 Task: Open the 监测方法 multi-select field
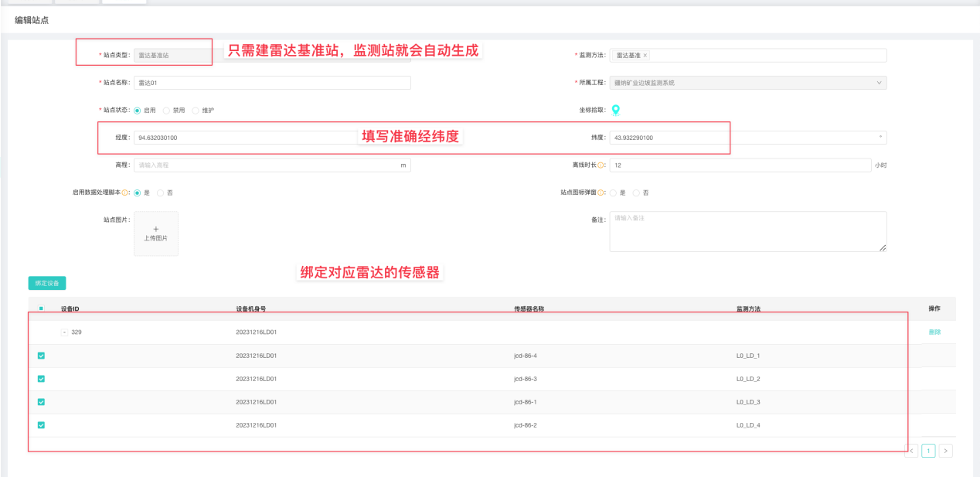coord(765,56)
